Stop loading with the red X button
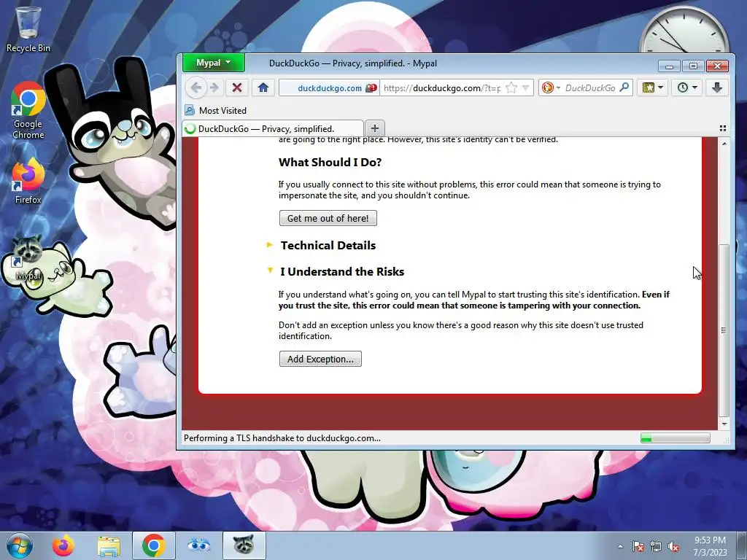The image size is (747, 560). (237, 87)
